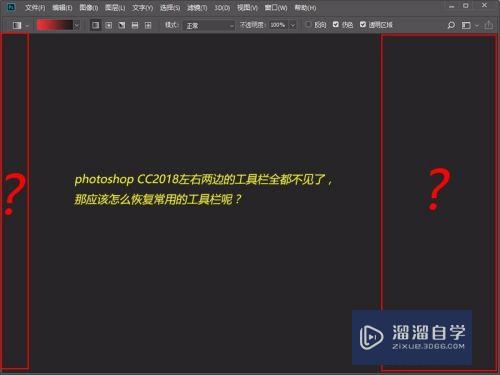
Task: Open the 视图(V) menu
Action: click(x=247, y=7)
